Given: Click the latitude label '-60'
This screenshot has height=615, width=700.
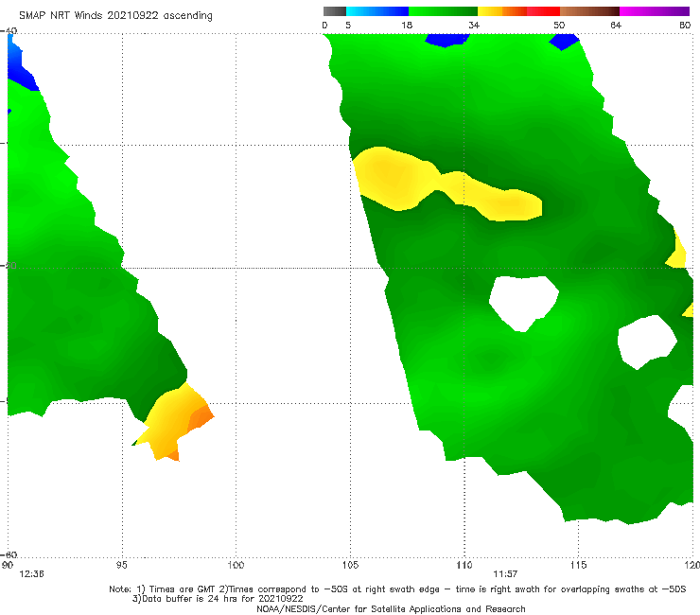Looking at the screenshot, I should 9,554.
